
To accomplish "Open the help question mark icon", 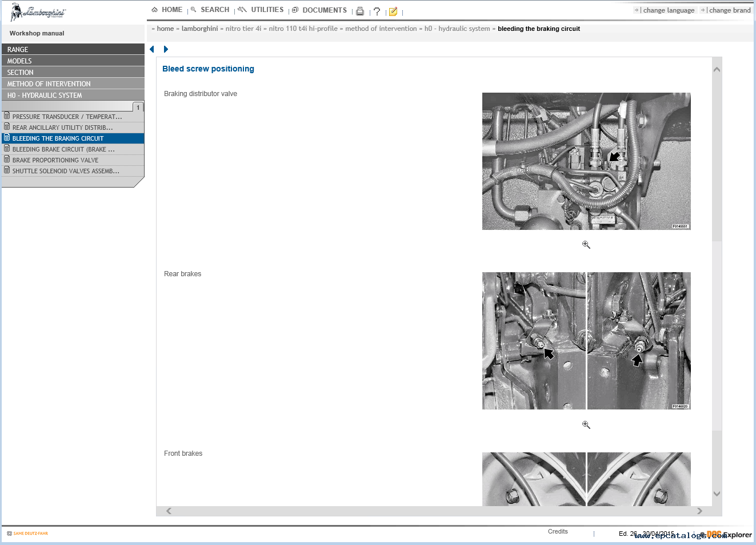I will click(377, 11).
